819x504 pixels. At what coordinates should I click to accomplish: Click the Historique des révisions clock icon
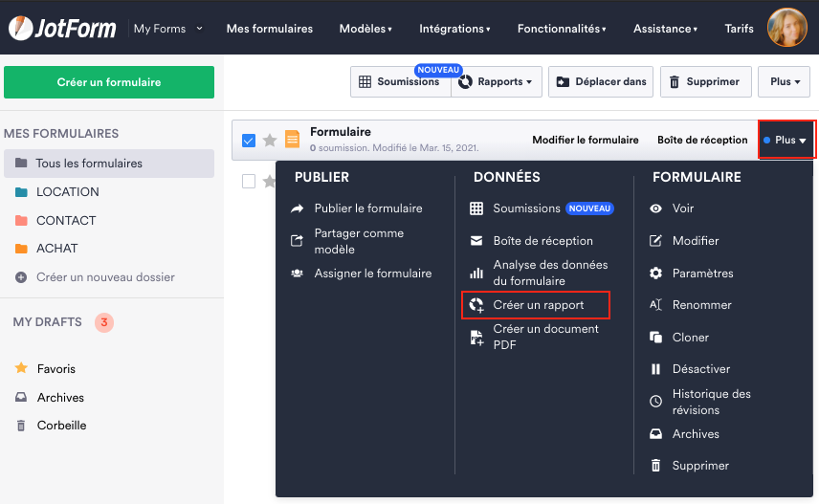pyautogui.click(x=655, y=402)
